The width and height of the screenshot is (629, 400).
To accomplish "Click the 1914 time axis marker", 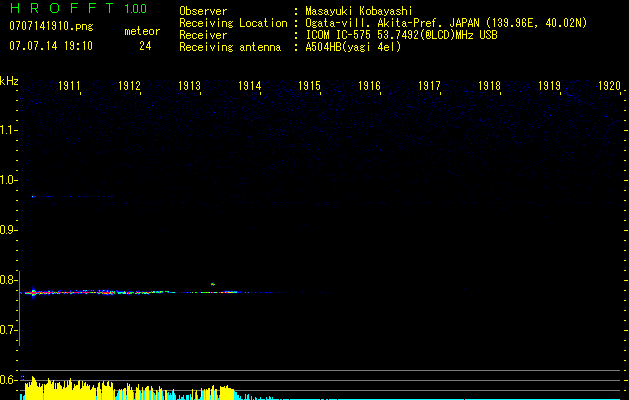I will click(x=250, y=86).
